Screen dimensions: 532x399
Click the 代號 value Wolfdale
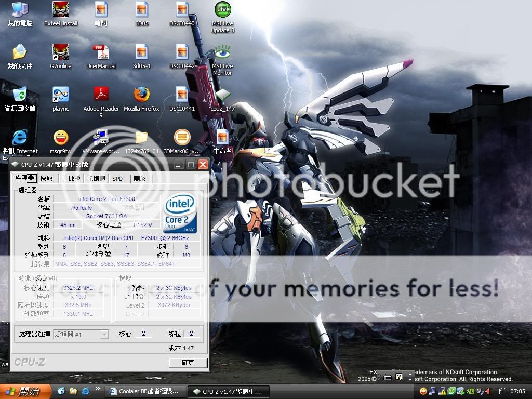pos(81,208)
